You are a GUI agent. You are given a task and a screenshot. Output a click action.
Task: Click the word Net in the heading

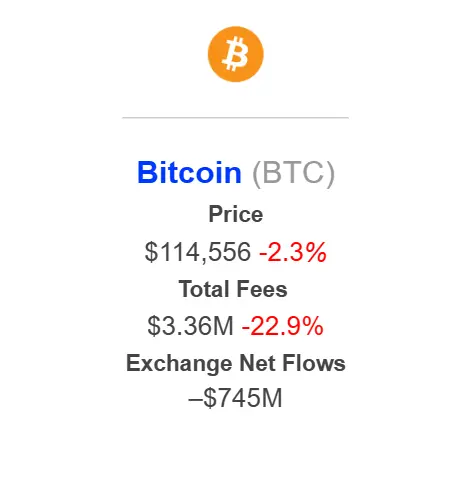coord(257,363)
